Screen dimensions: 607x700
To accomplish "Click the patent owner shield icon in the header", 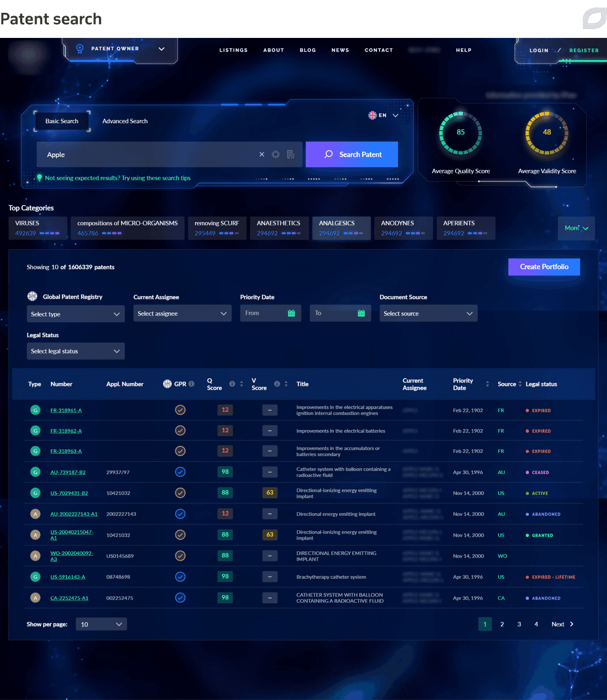I will [x=79, y=48].
